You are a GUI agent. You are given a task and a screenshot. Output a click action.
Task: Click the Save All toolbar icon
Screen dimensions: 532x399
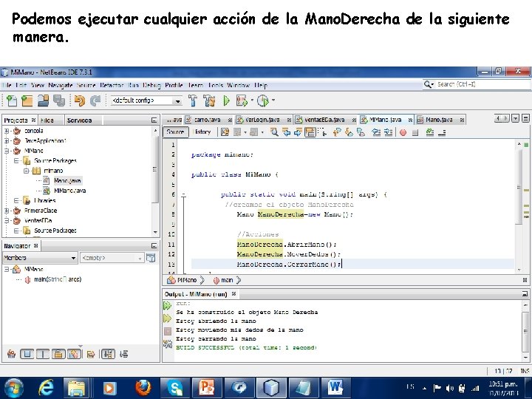pyautogui.click(x=59, y=100)
